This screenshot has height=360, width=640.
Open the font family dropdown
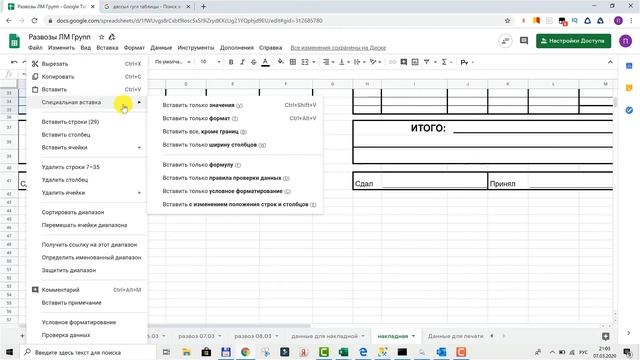[173, 62]
